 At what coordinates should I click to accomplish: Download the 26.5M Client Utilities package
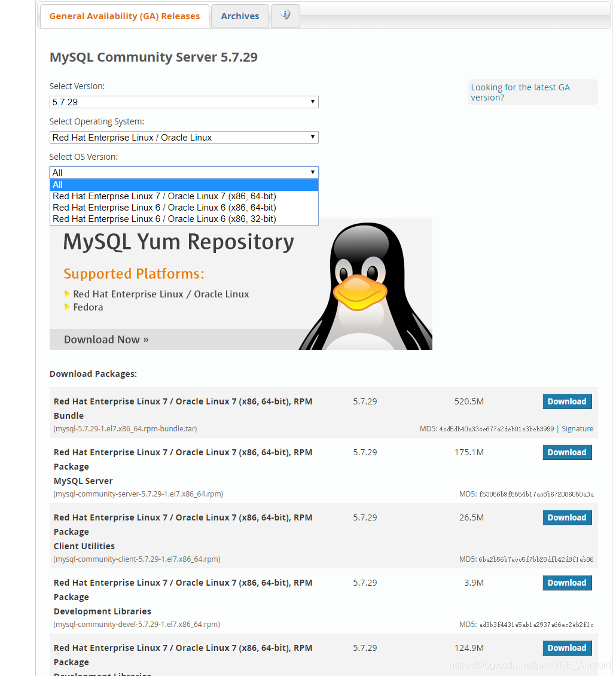click(x=567, y=517)
